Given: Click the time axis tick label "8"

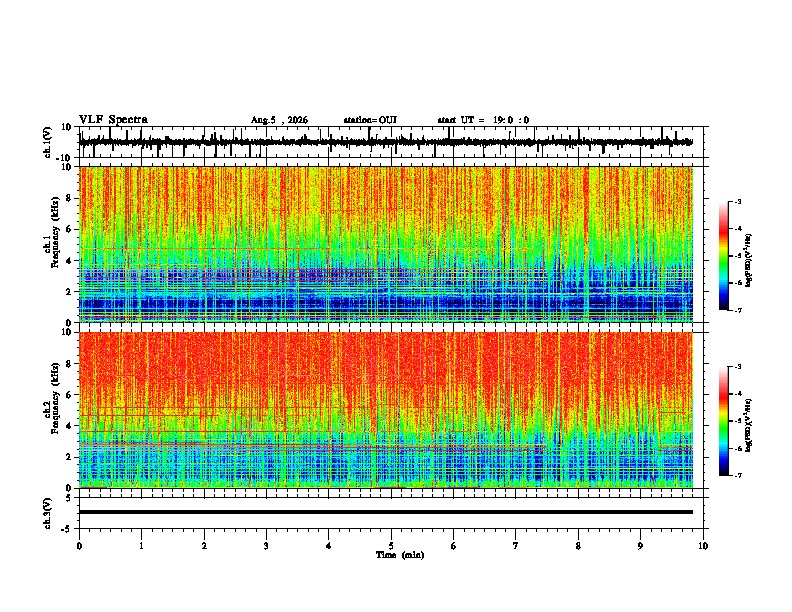Looking at the screenshot, I should click(x=578, y=546).
